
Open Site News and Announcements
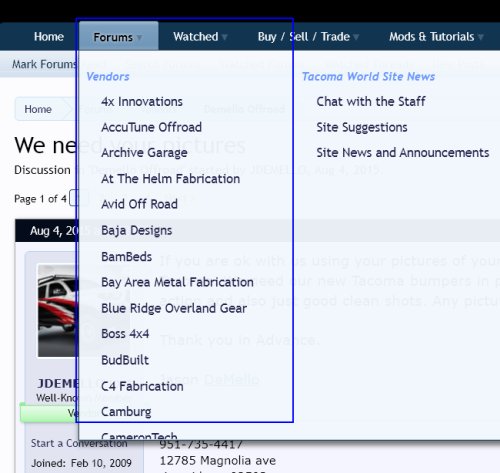pyautogui.click(x=403, y=153)
